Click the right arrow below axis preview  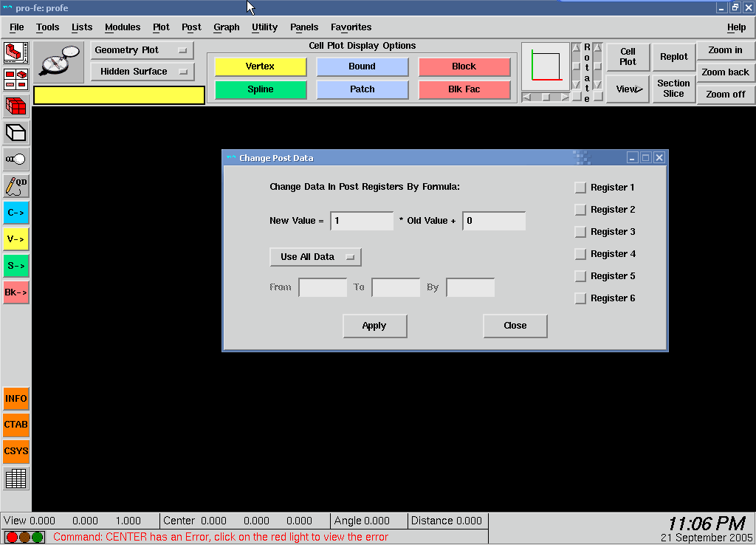tap(564, 97)
